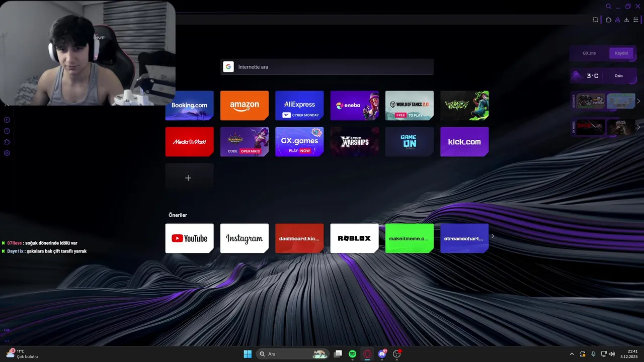Click the snapshot capture icon in toolbar
The height and width of the screenshot is (362, 644).
point(596,20)
